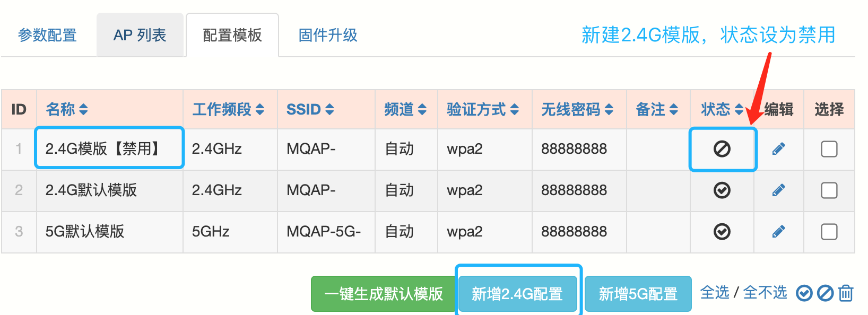
Task: Click the bottom bulk enable checkmark icon
Action: pyautogui.click(x=804, y=293)
